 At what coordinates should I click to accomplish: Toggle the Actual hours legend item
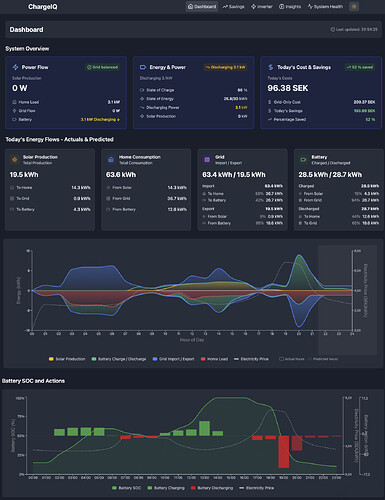[292, 359]
